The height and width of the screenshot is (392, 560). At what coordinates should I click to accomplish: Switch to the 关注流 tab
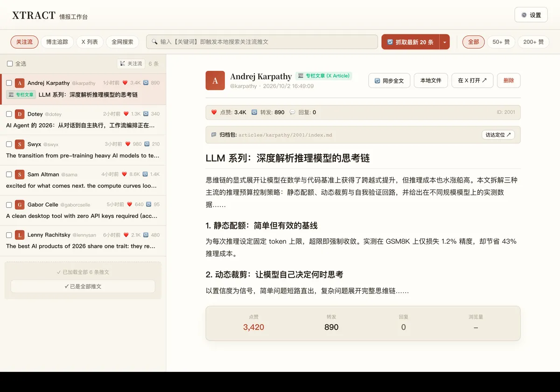click(25, 42)
